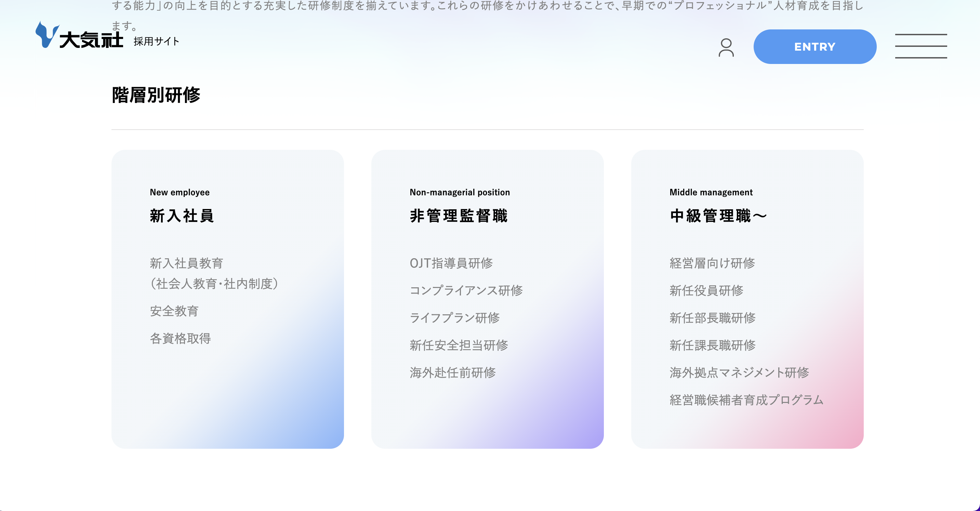Select the 階層別研修 heading

(x=156, y=95)
